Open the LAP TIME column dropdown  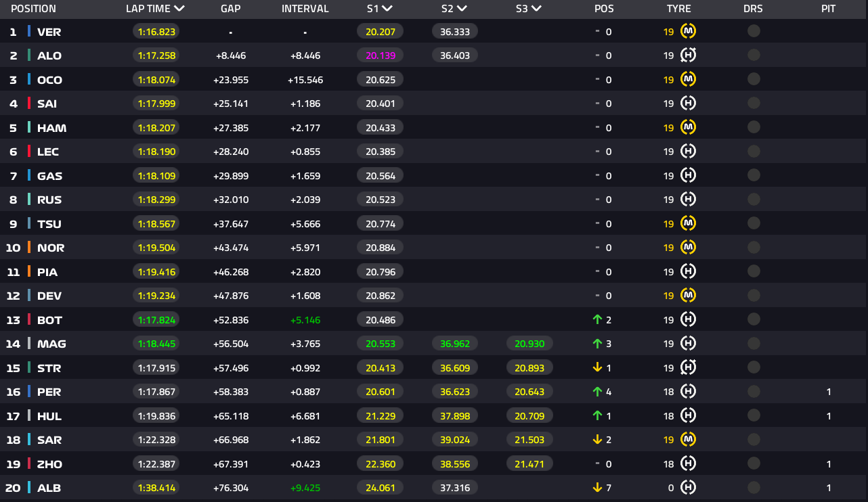[179, 9]
